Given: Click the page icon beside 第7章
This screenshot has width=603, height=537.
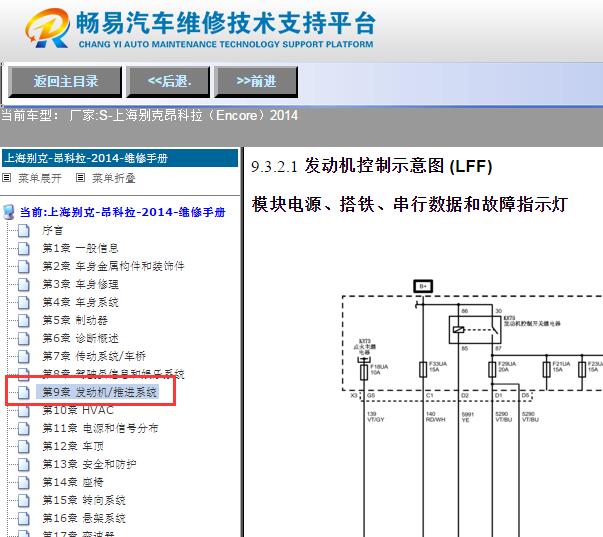Looking at the screenshot, I should click(x=24, y=357).
